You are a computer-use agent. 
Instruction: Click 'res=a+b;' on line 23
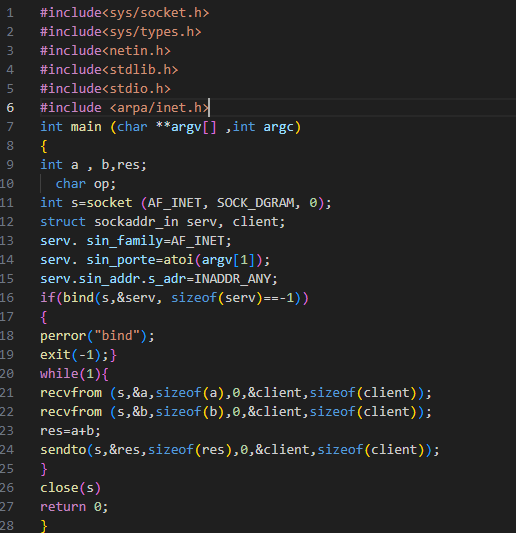click(x=71, y=431)
